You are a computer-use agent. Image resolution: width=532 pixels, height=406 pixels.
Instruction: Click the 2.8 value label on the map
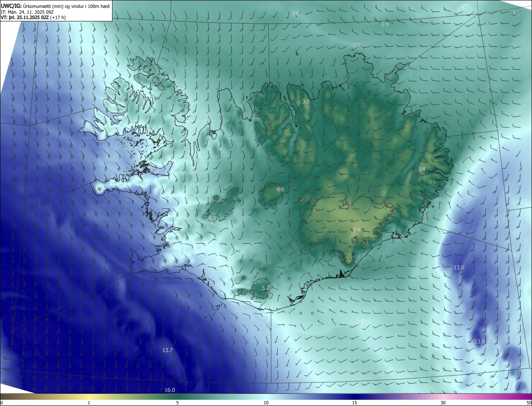coord(357,230)
